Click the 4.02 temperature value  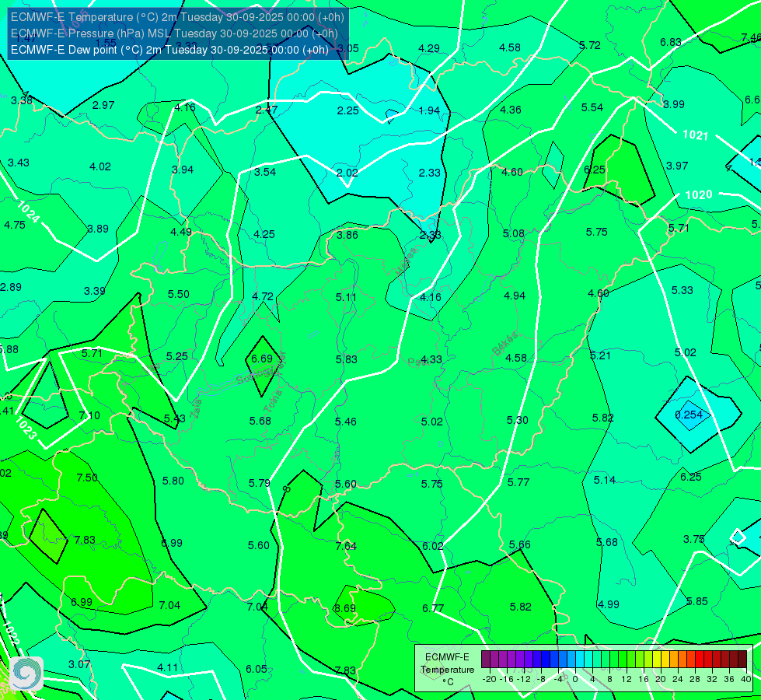point(100,166)
